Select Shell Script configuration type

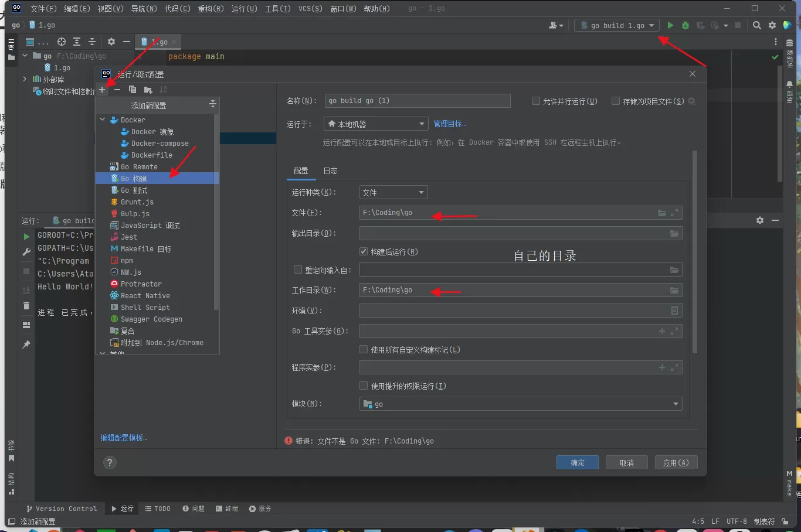(157, 308)
